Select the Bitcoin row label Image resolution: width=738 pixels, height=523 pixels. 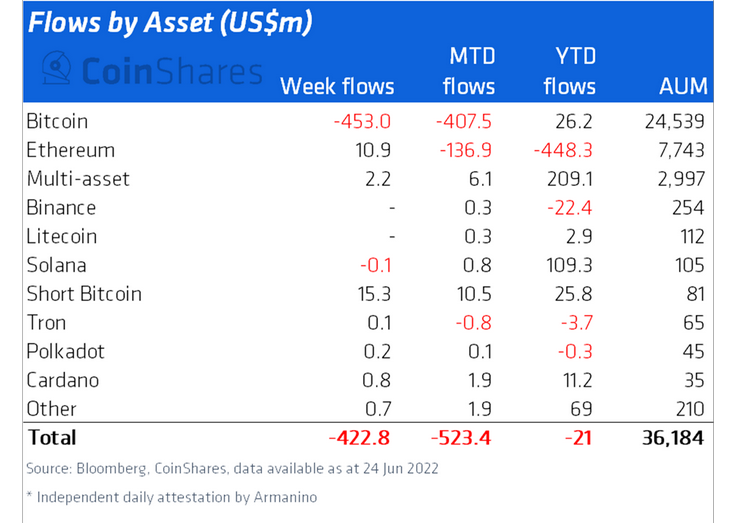[x=59, y=121]
